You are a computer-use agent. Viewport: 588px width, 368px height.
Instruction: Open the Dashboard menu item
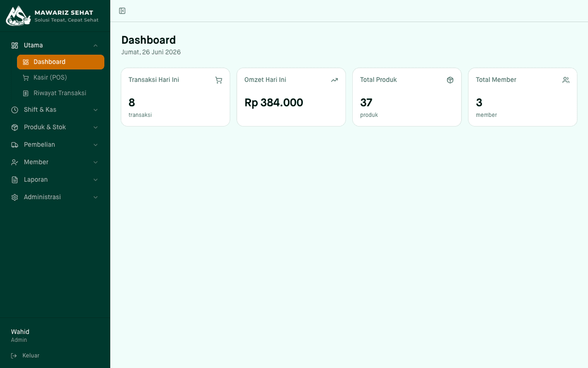coord(61,62)
